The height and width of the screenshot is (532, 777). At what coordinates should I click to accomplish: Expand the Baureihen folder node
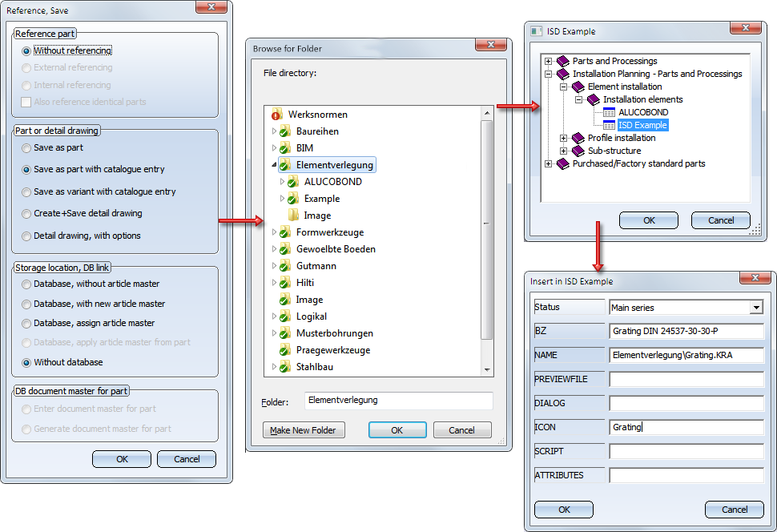click(273, 131)
